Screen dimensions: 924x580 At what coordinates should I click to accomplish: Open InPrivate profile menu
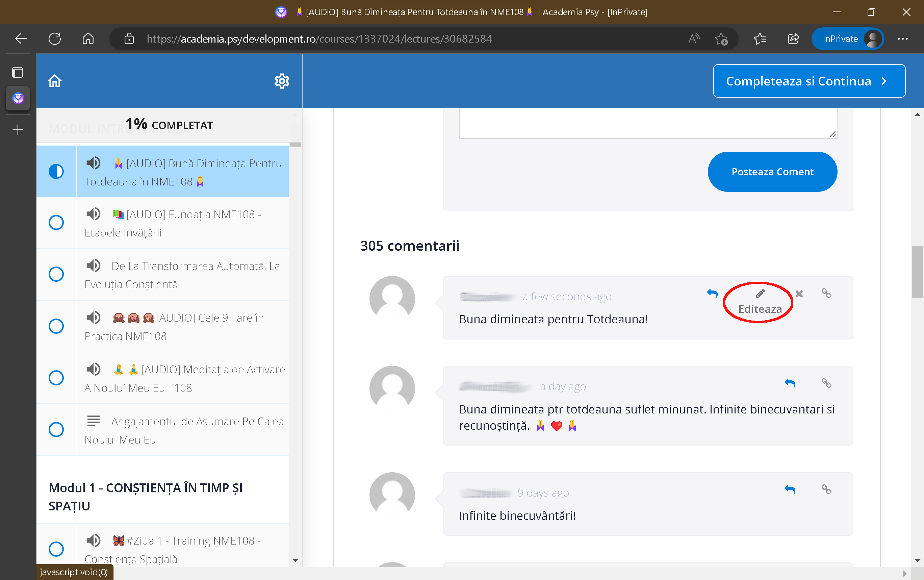847,39
